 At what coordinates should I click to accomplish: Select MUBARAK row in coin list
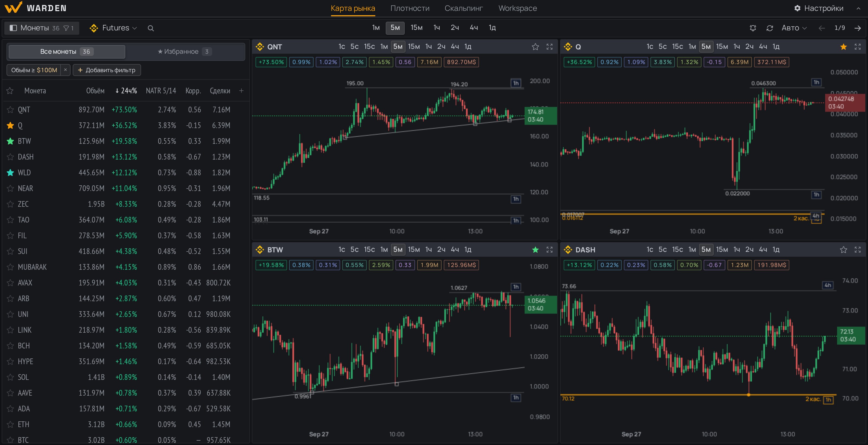[126, 267]
